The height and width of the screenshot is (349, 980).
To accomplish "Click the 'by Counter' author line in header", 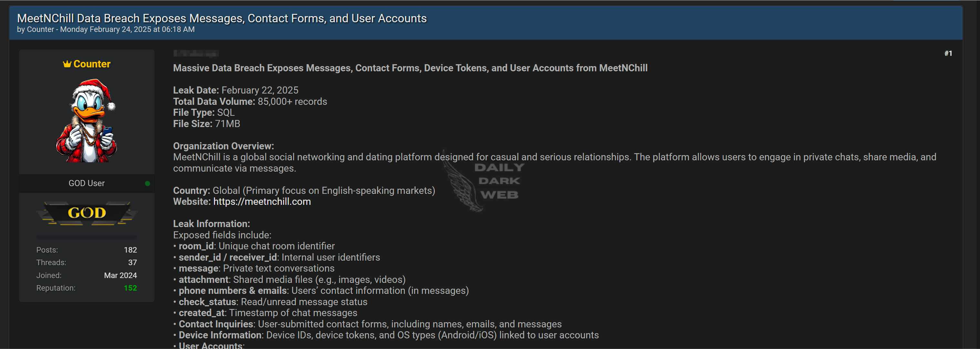I will (106, 29).
